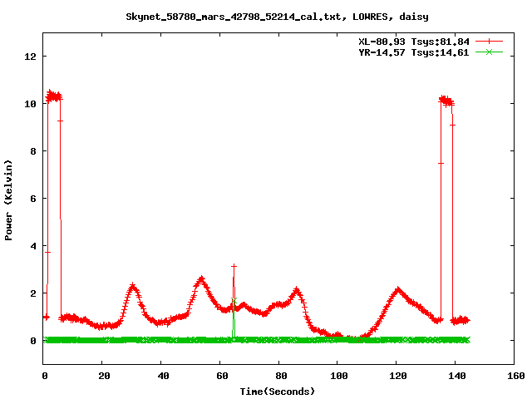Click the red peak near 30 seconds
The width and height of the screenshot is (532, 399).
click(133, 286)
